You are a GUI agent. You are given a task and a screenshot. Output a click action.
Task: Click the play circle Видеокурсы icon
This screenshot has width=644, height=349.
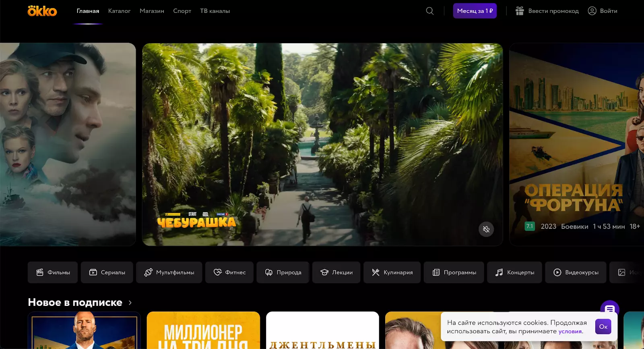point(557,272)
